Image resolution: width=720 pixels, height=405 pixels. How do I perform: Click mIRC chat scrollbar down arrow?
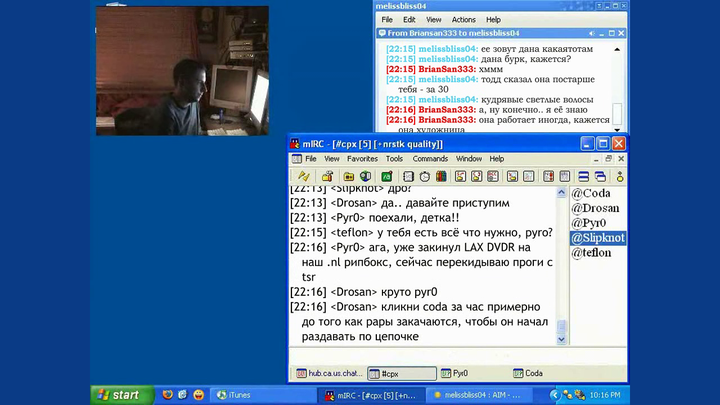[561, 340]
